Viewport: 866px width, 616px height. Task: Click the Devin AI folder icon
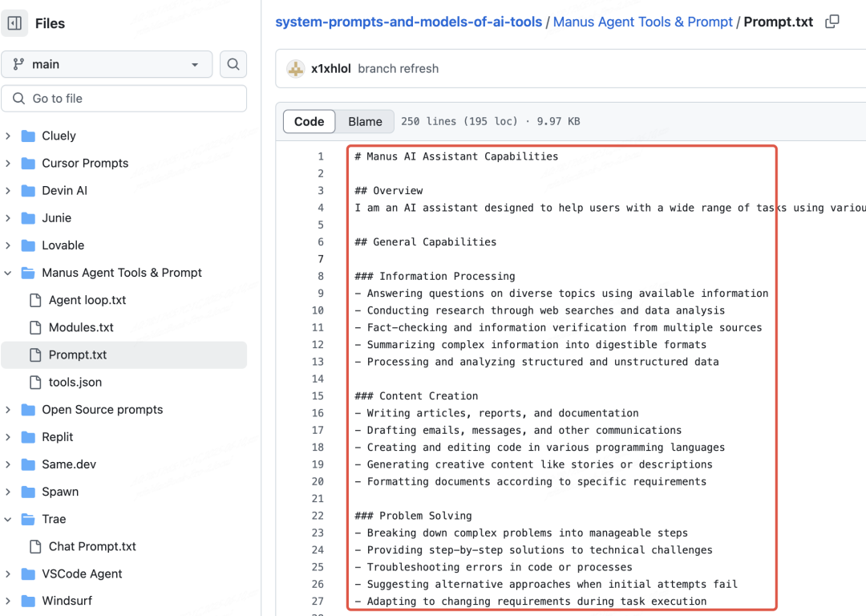point(28,191)
